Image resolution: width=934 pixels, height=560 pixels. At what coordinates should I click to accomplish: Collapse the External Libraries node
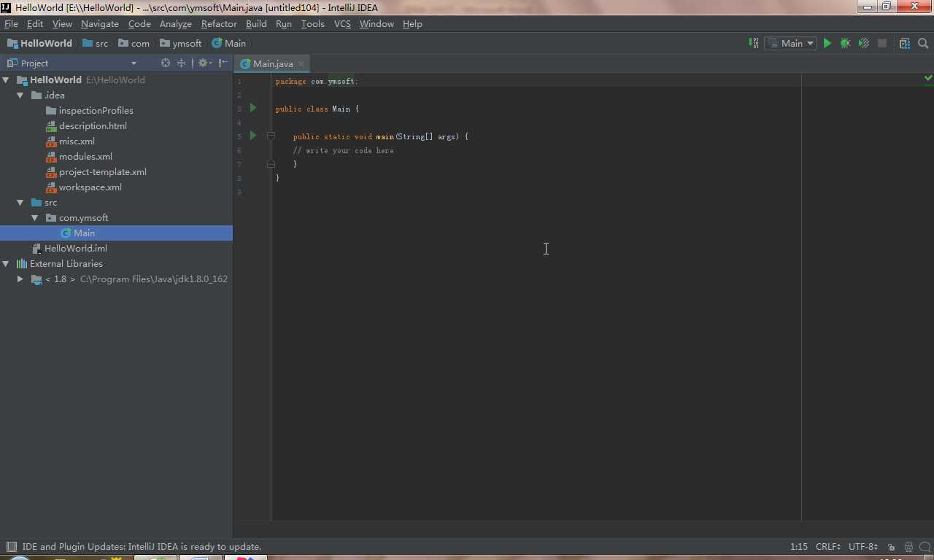[x=6, y=263]
